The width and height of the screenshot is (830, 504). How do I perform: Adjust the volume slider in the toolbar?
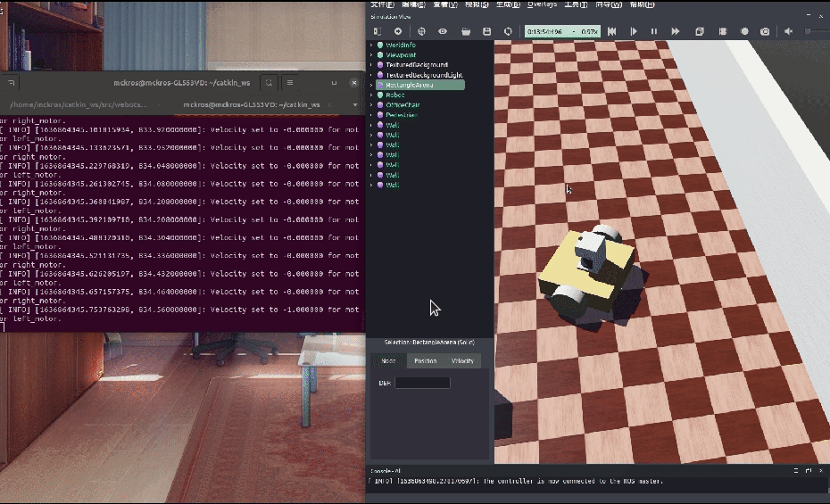817,32
